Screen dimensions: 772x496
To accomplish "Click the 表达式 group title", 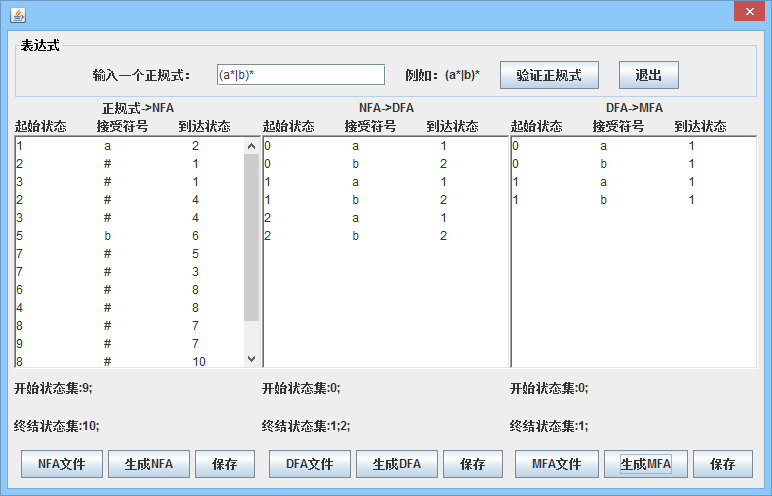I will 40,46.
